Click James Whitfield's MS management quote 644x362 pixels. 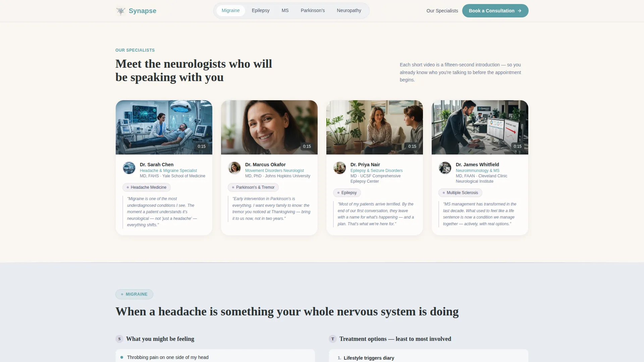480,214
